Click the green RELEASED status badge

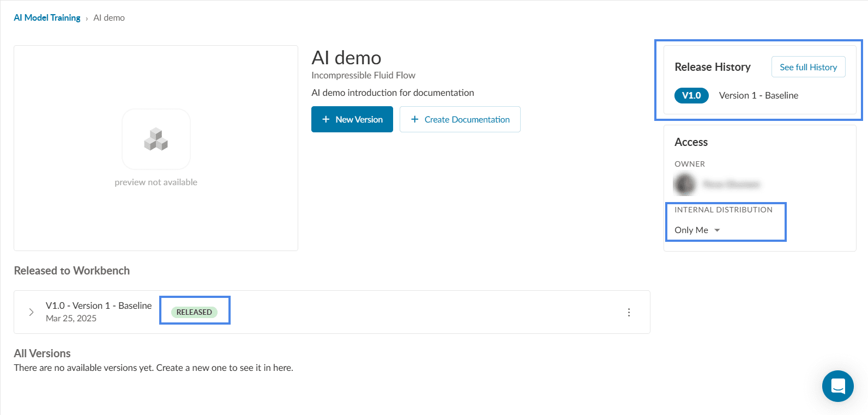pyautogui.click(x=194, y=312)
